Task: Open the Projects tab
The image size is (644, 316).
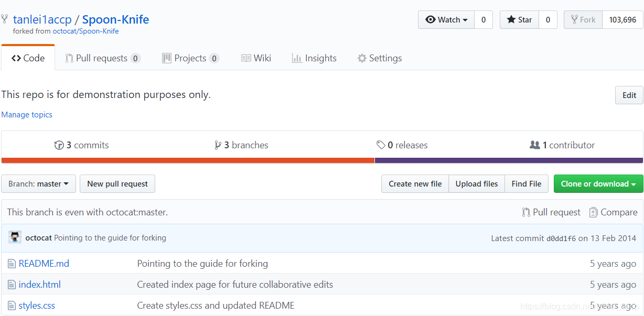Action: coord(190,58)
